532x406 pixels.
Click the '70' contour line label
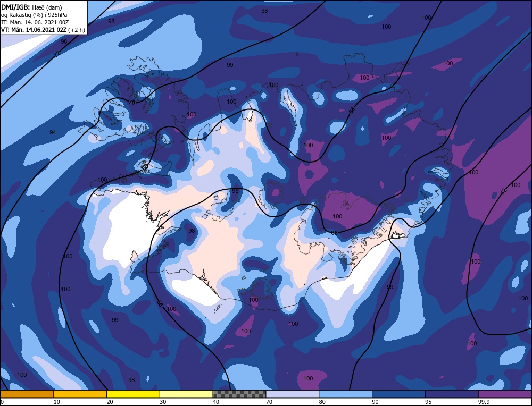pos(132,101)
